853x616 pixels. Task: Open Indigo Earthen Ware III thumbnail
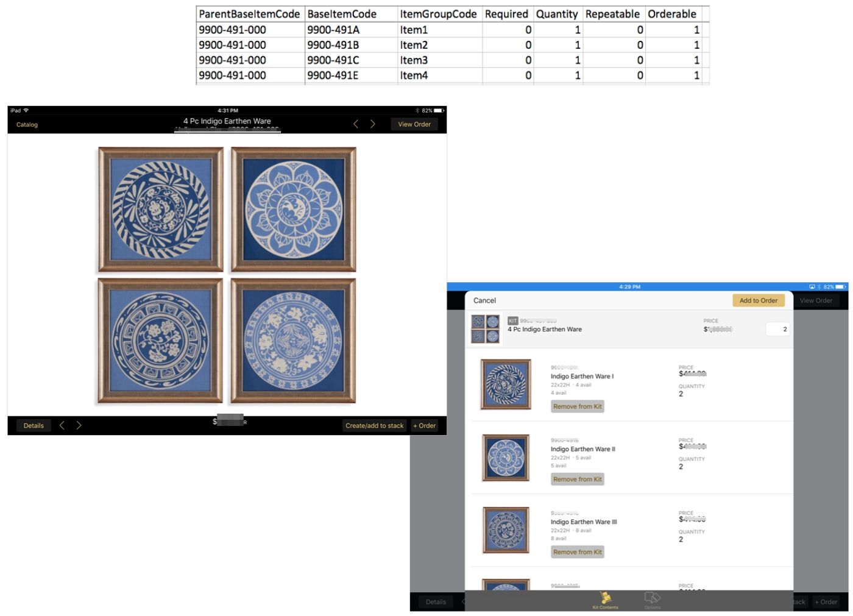(x=506, y=530)
